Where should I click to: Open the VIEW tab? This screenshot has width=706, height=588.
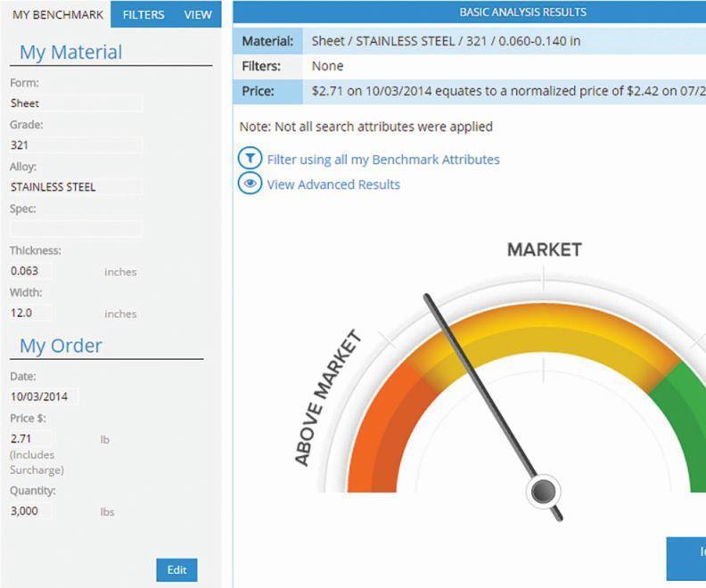(x=197, y=14)
